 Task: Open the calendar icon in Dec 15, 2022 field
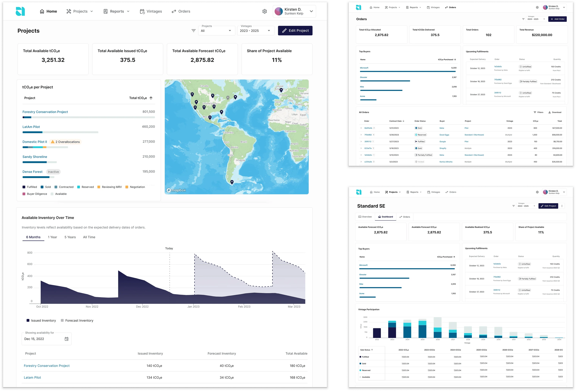click(x=66, y=339)
